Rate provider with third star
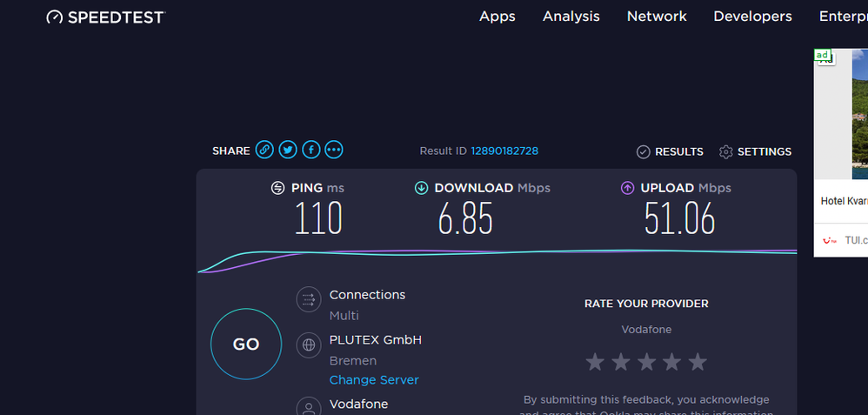 [x=646, y=362]
